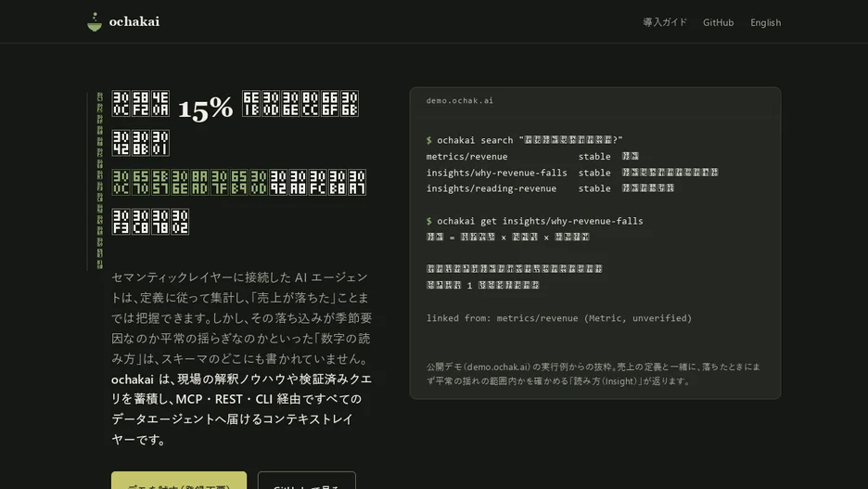Open the ochakai home link text

click(134, 21)
